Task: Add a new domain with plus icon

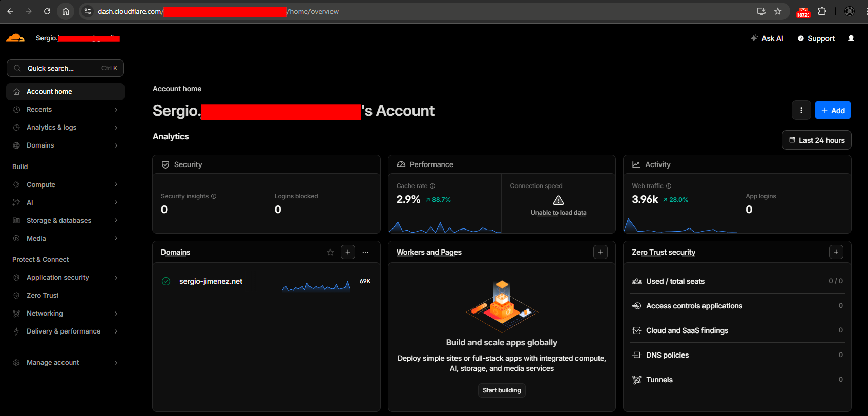Action: pyautogui.click(x=348, y=252)
